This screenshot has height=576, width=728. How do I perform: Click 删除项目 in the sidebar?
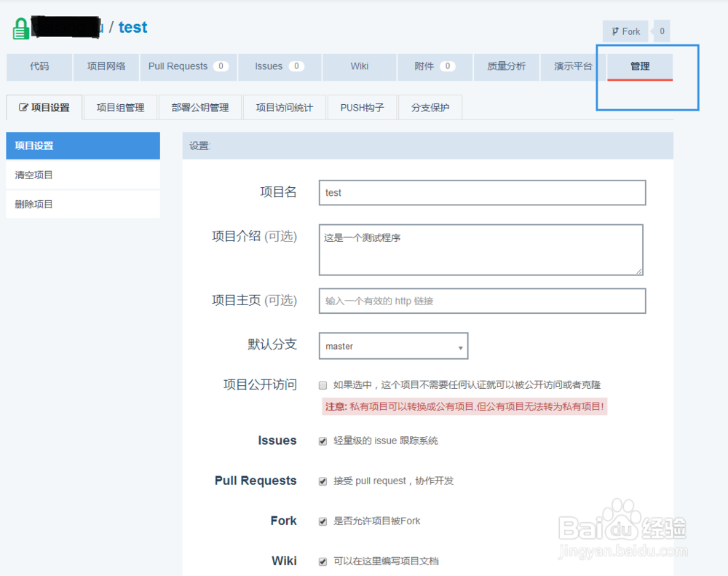(29, 204)
